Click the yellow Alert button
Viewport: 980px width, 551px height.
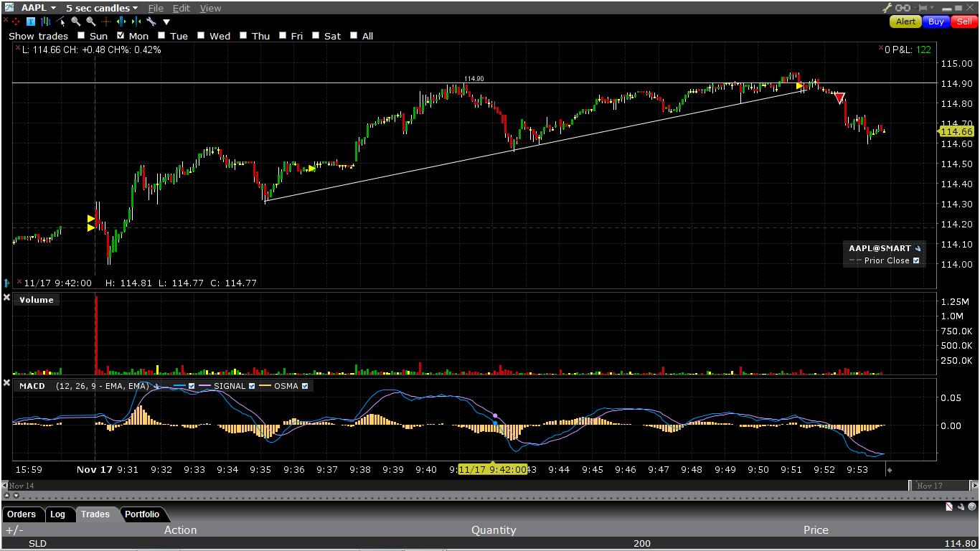tap(905, 22)
